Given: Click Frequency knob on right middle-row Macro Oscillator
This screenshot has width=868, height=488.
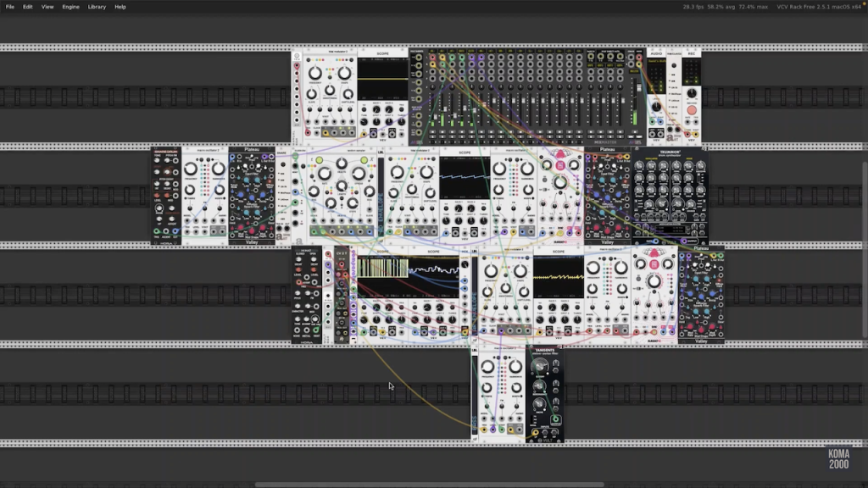Looking at the screenshot, I should [x=499, y=169].
